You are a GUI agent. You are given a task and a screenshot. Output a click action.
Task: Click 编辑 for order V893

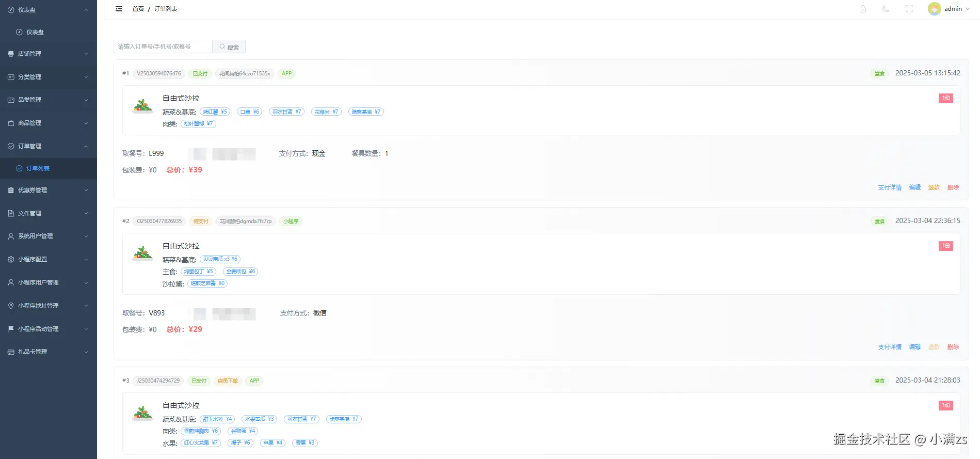(x=915, y=347)
